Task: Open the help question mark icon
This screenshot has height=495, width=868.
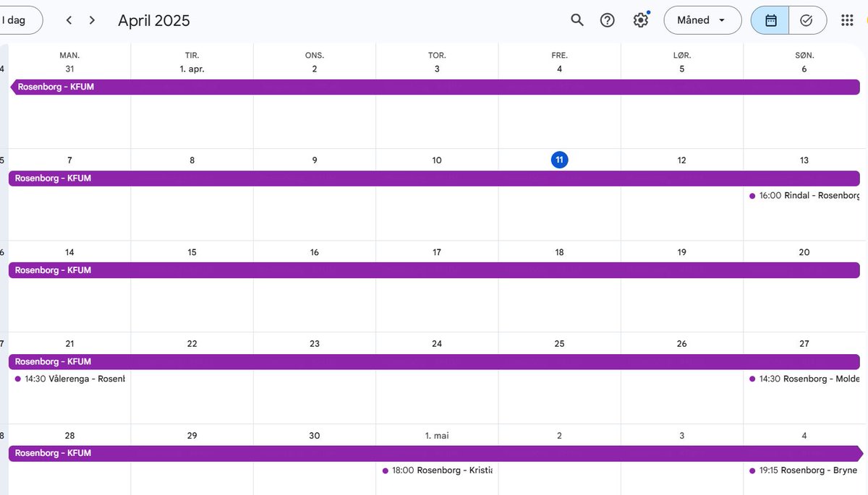Action: click(x=608, y=20)
